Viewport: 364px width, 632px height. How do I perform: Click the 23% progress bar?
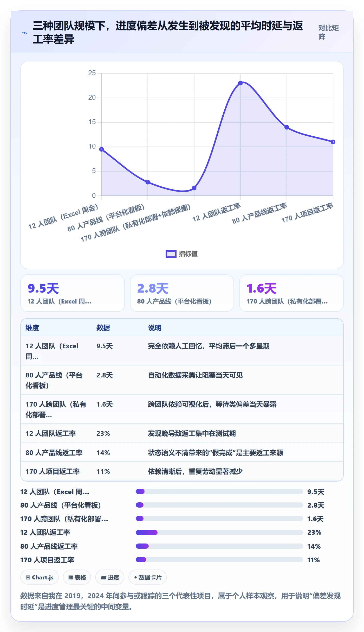point(219,533)
